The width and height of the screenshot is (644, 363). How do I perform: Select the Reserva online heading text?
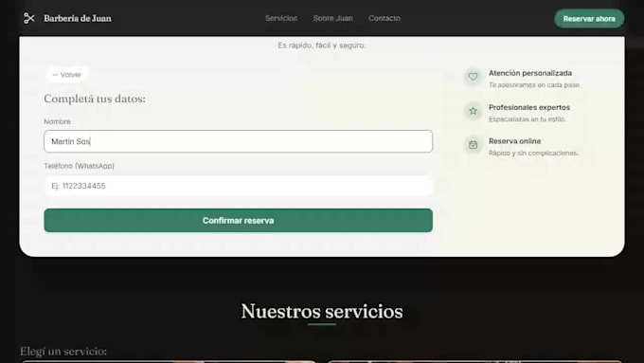(x=514, y=141)
